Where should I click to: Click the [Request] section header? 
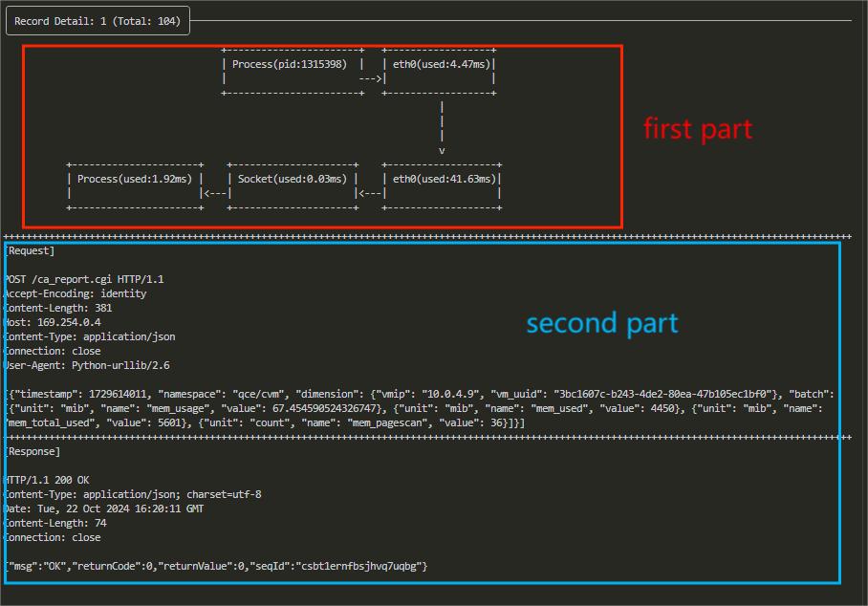[30, 250]
